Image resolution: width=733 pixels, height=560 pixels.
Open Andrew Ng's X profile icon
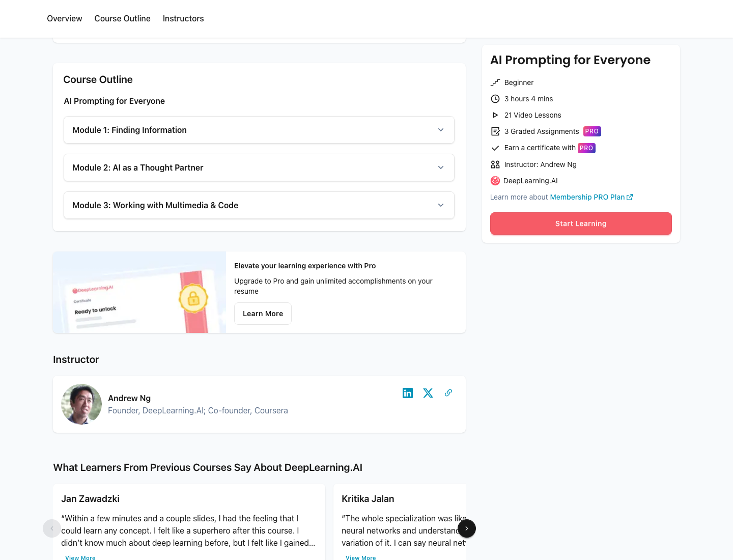pos(428,393)
